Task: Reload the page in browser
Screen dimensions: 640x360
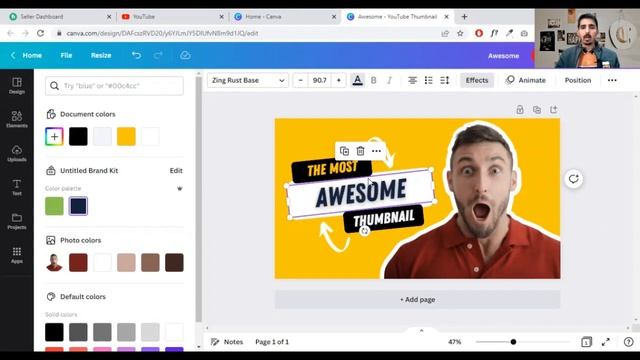Action: click(40, 33)
